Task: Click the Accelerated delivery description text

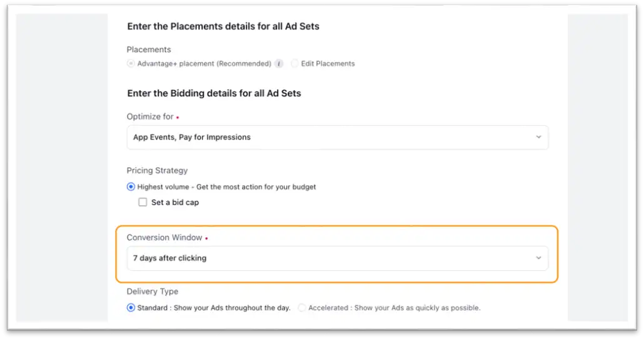Action: pyautogui.click(x=394, y=308)
